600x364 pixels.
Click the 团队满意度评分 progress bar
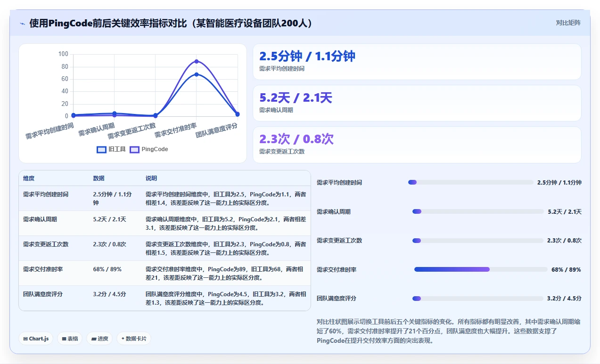[478, 299]
